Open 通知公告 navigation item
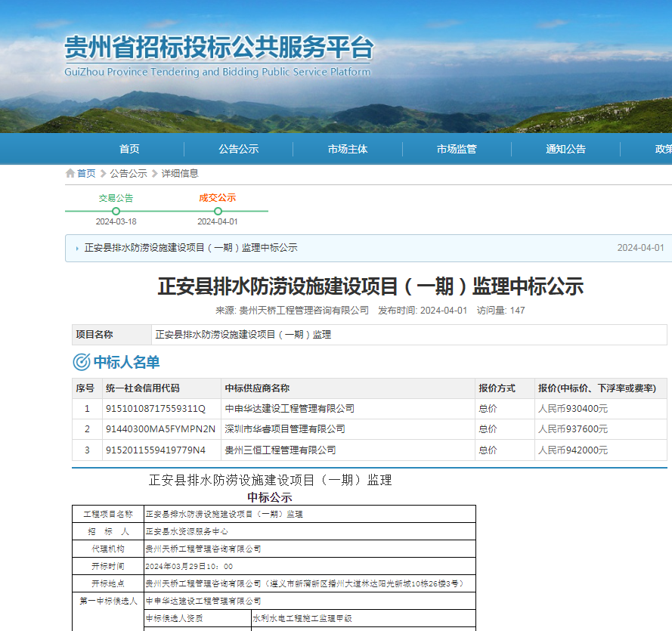Screen dimensions: 672x631 click(565, 149)
